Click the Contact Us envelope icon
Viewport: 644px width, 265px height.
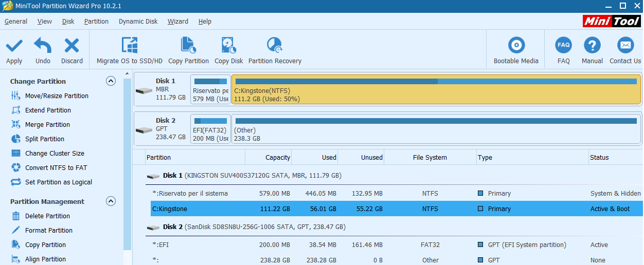tap(625, 45)
